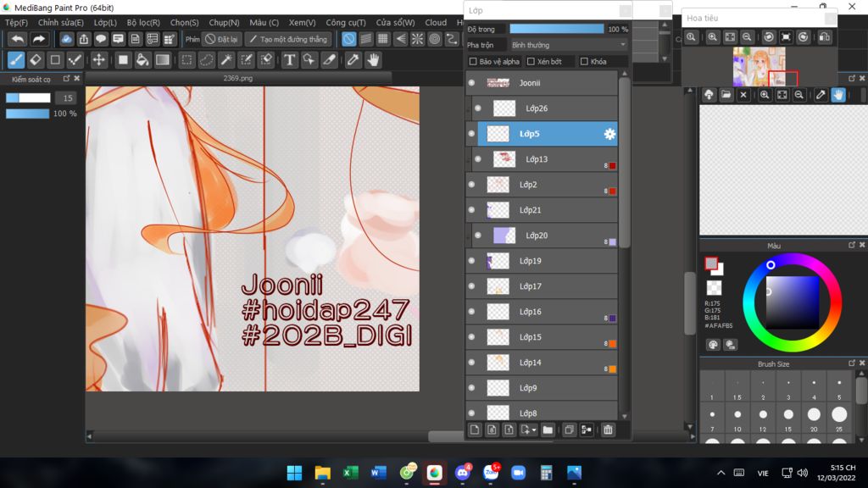Tick the Xén bớt checkbox
The image size is (868, 488).
[x=531, y=62]
